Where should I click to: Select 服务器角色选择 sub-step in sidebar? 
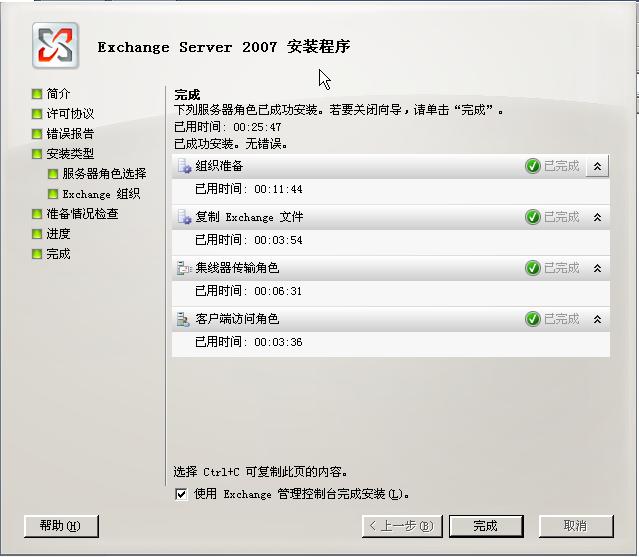pos(104,174)
